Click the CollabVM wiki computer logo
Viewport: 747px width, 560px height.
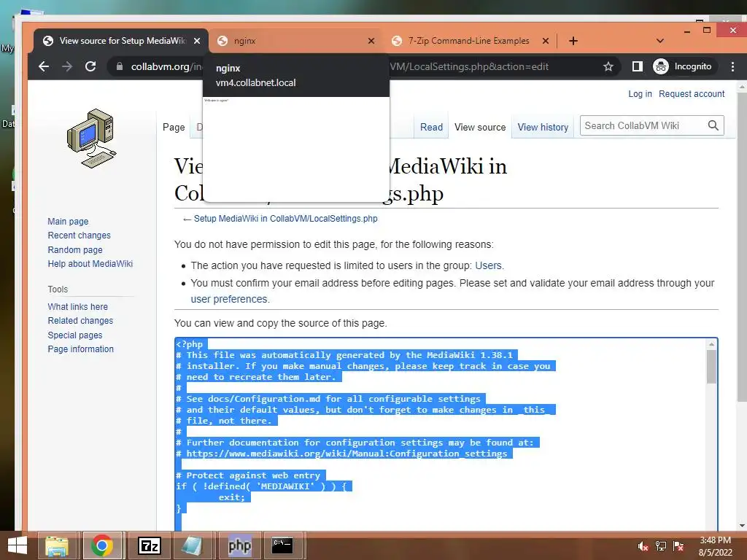pyautogui.click(x=91, y=138)
